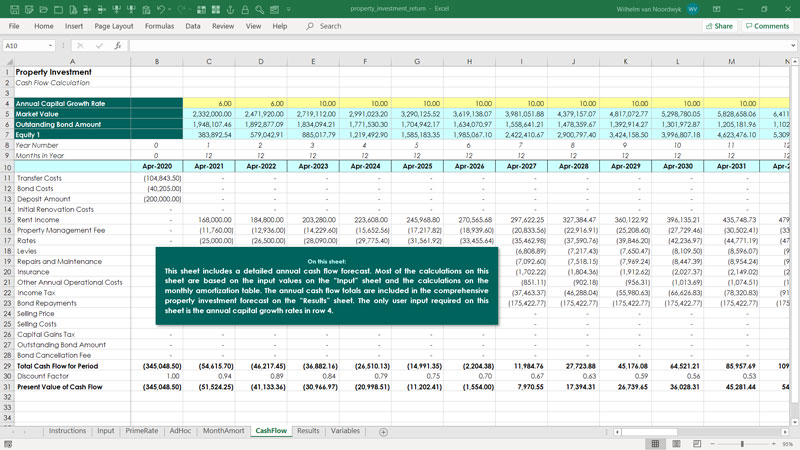Open the File menu

coord(14,26)
